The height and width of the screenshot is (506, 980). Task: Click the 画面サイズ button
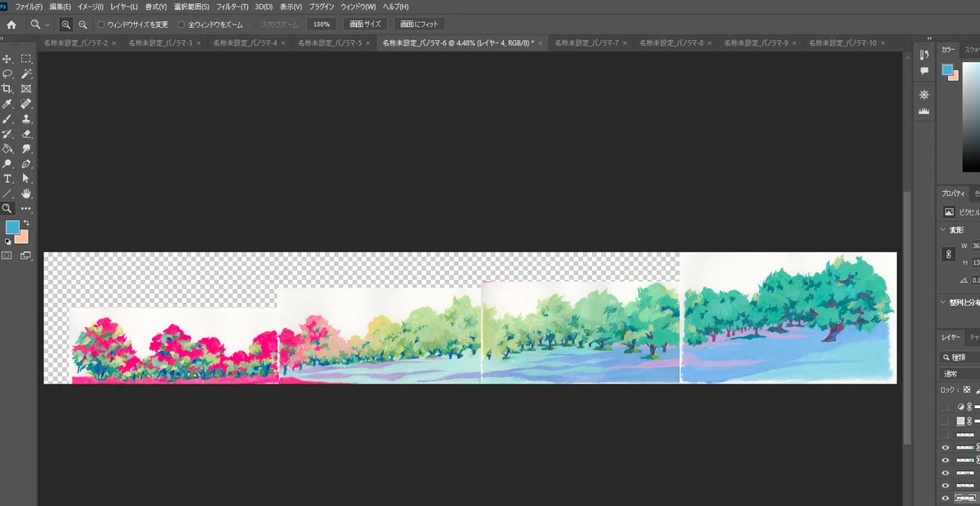click(365, 24)
